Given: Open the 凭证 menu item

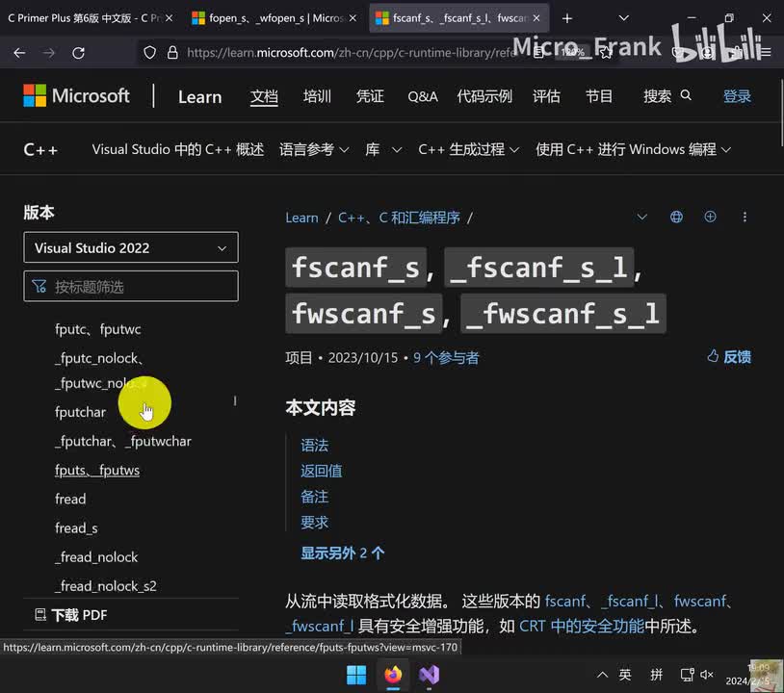Looking at the screenshot, I should pos(370,96).
